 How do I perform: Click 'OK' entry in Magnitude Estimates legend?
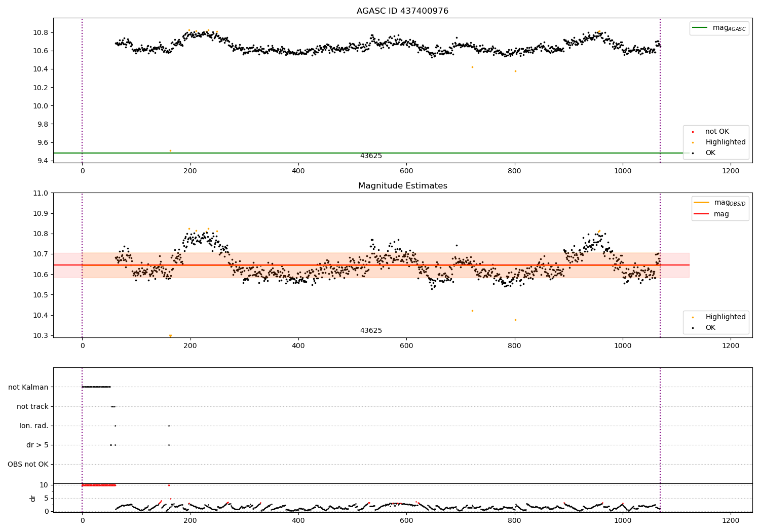[710, 328]
